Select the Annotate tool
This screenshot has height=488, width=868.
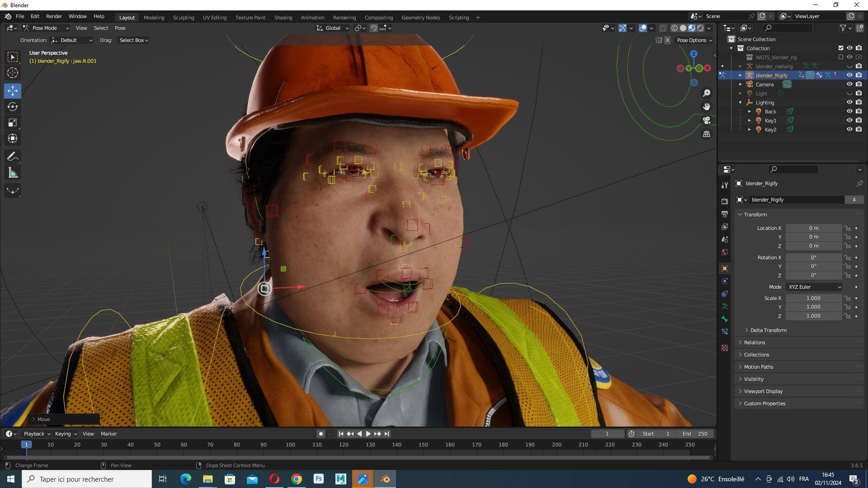pos(13,157)
